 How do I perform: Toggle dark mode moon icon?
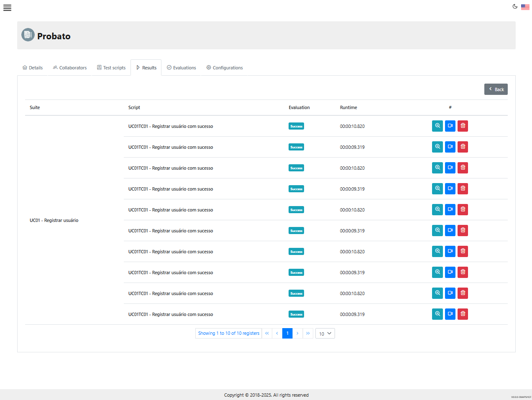[515, 6]
